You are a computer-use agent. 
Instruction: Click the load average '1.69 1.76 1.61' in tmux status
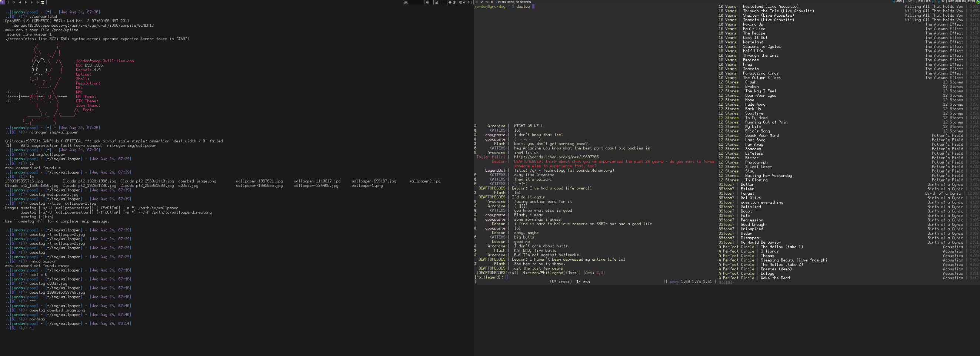pos(696,282)
